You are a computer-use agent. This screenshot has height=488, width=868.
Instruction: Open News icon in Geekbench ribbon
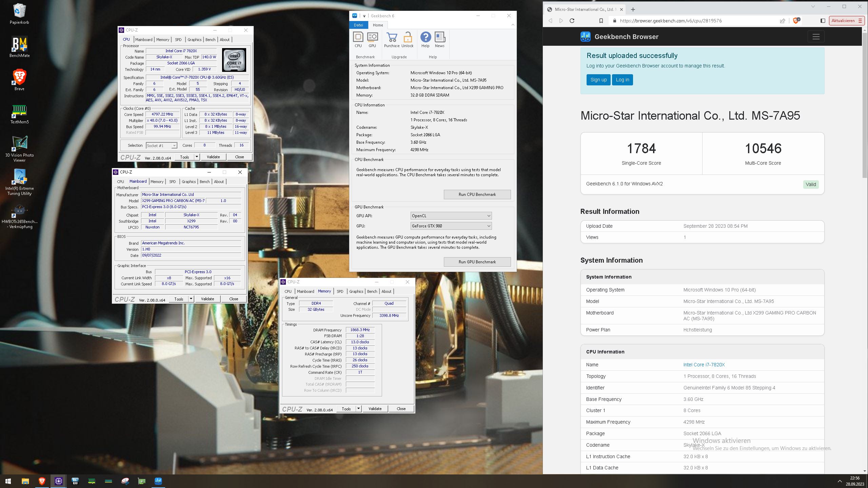point(440,40)
